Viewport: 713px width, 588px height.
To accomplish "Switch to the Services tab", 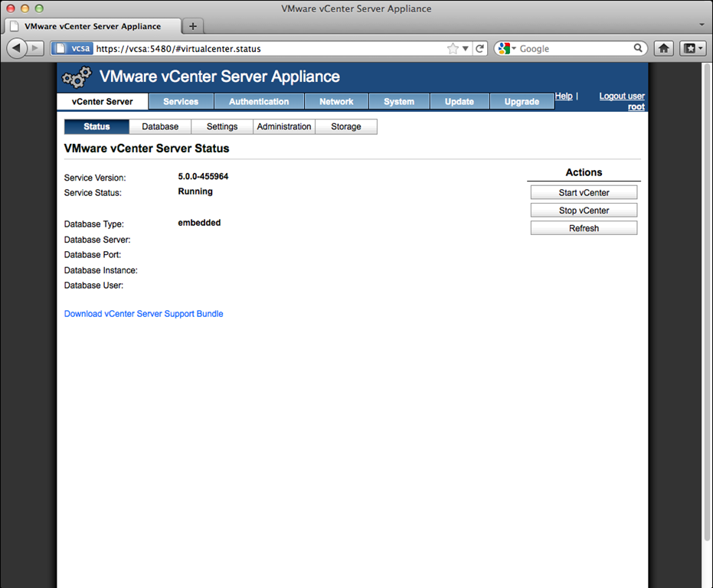I will coord(181,102).
